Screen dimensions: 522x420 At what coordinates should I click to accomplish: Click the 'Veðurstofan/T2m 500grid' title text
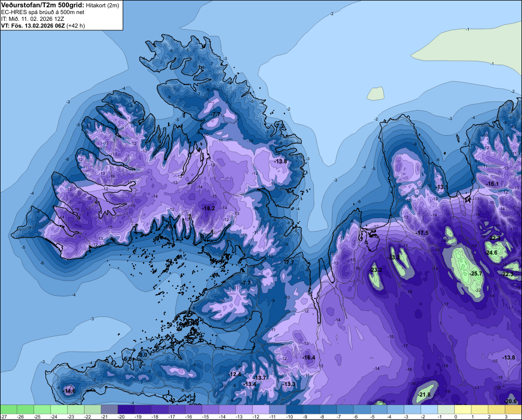click(43, 5)
